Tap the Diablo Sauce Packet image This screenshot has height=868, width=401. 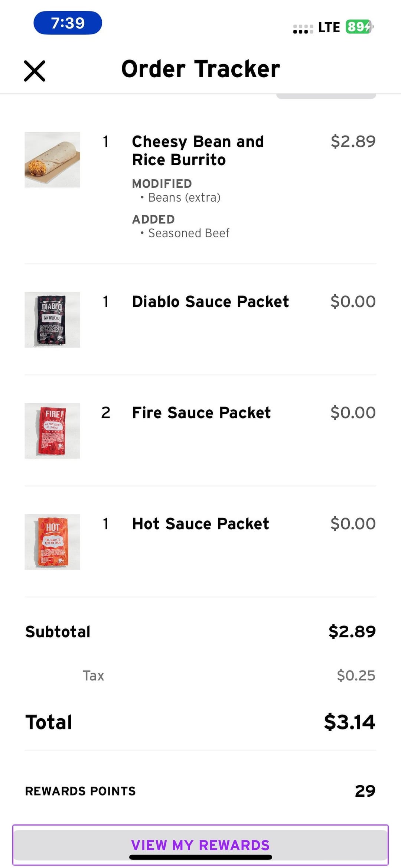click(x=52, y=320)
